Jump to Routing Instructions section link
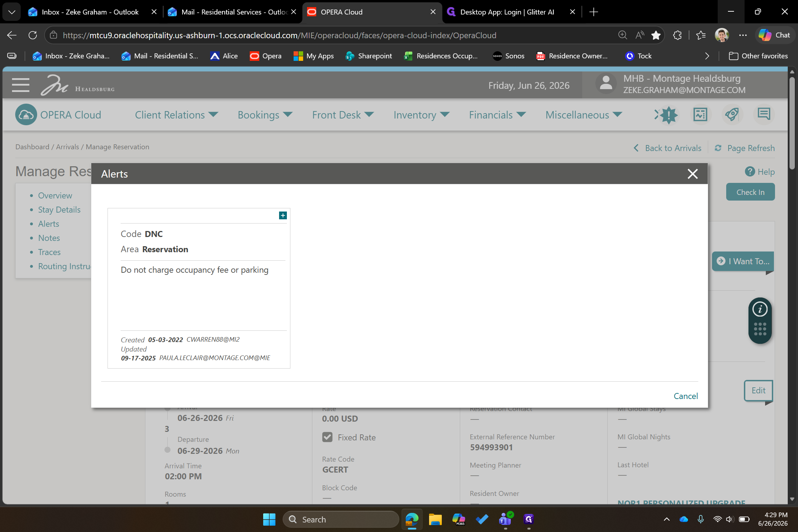The width and height of the screenshot is (798, 532). click(x=65, y=266)
